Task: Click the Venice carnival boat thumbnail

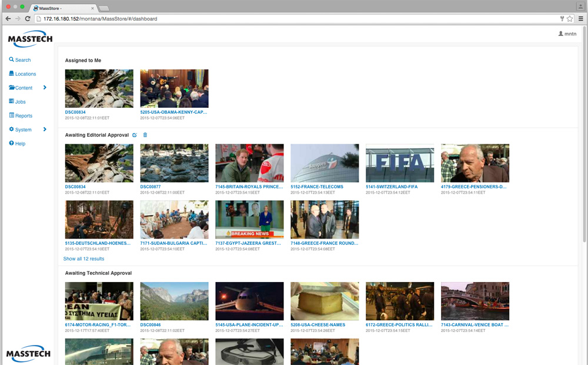Action: (x=475, y=301)
